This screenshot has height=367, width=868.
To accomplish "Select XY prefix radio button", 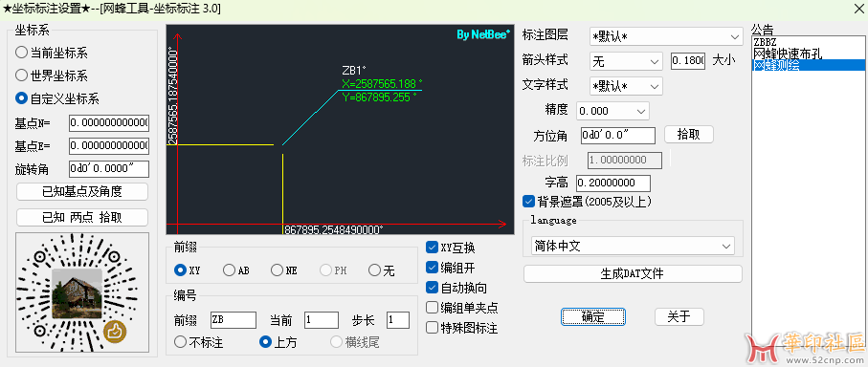I will pyautogui.click(x=188, y=270).
